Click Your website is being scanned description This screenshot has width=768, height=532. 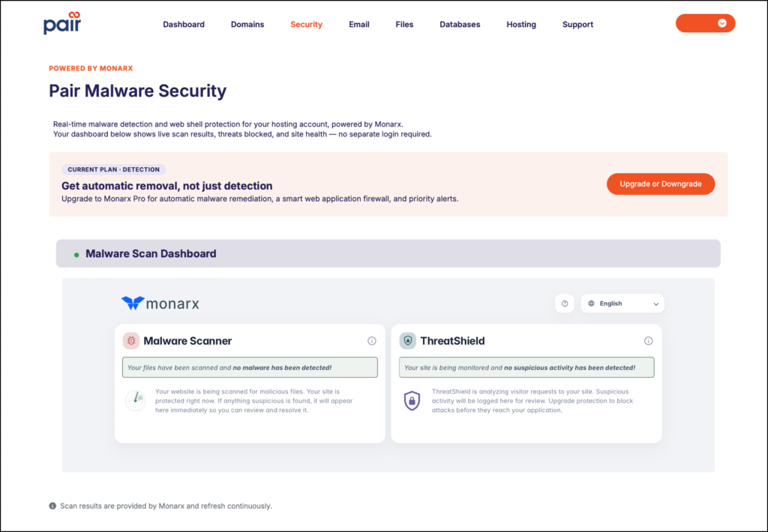(x=254, y=401)
